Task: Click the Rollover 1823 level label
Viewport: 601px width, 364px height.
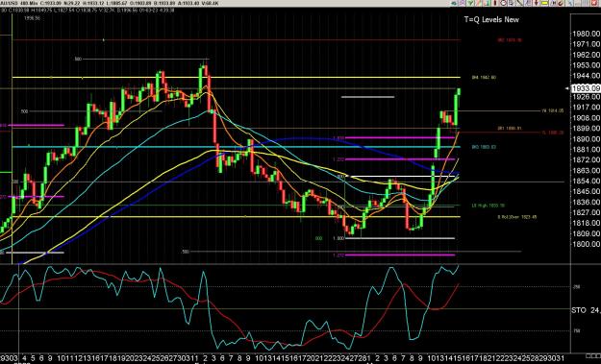Action: click(x=517, y=217)
